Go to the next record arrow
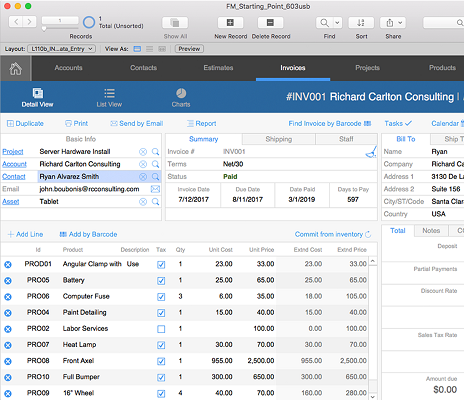464x400 pixels. click(x=29, y=22)
